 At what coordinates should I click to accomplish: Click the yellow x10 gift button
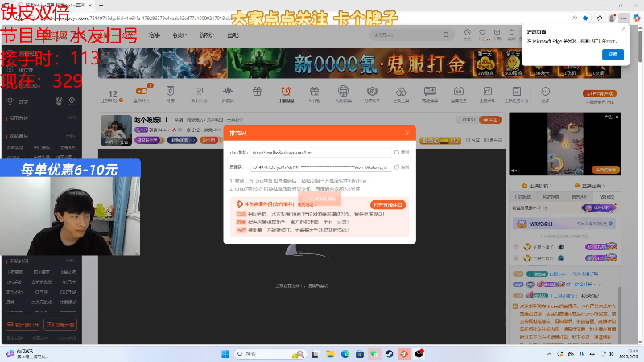coord(440,140)
